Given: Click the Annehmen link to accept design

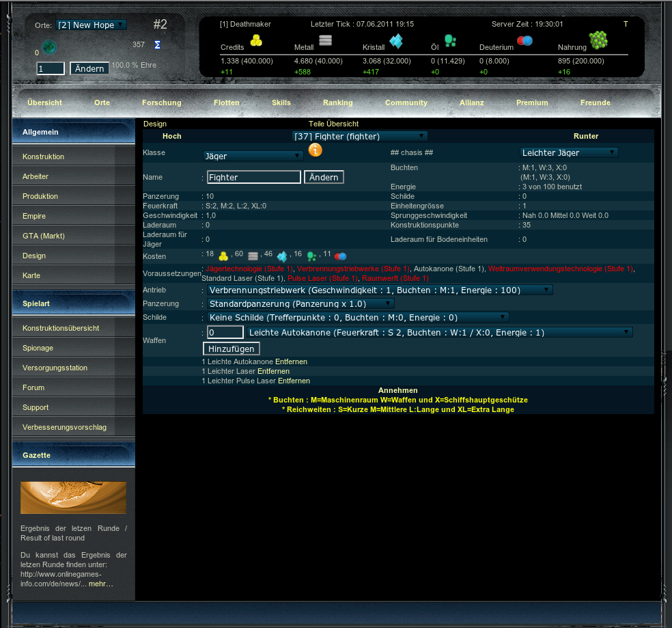Looking at the screenshot, I should pyautogui.click(x=397, y=390).
